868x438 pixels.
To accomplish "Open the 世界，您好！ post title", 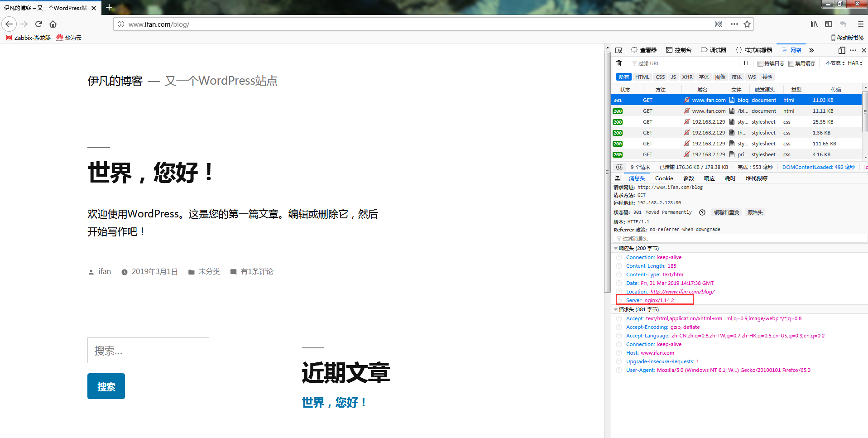I will point(151,172).
